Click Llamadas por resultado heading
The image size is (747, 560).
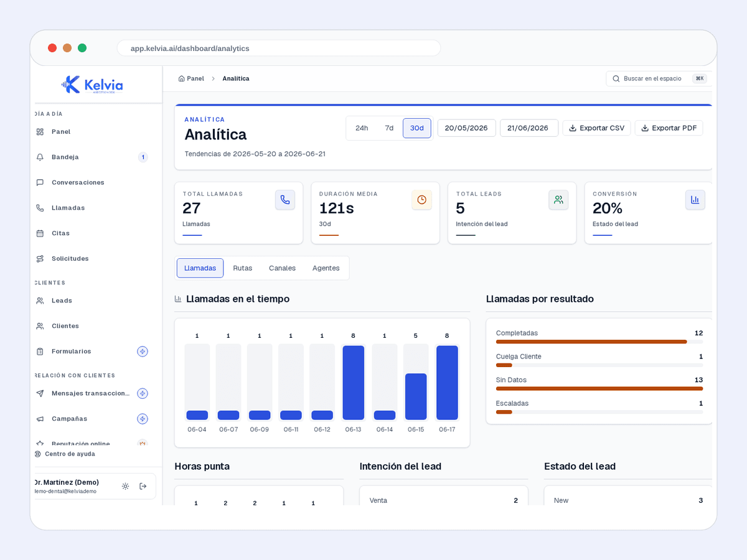coord(540,299)
